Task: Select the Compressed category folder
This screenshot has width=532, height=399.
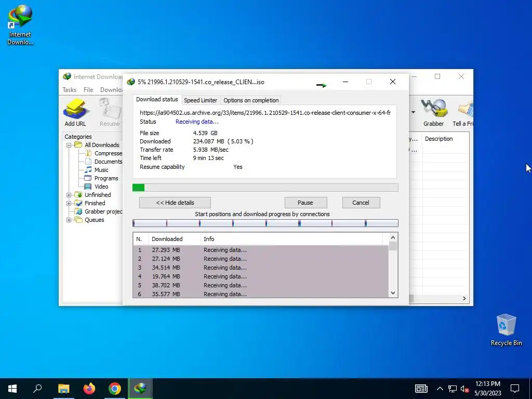Action: (103, 153)
